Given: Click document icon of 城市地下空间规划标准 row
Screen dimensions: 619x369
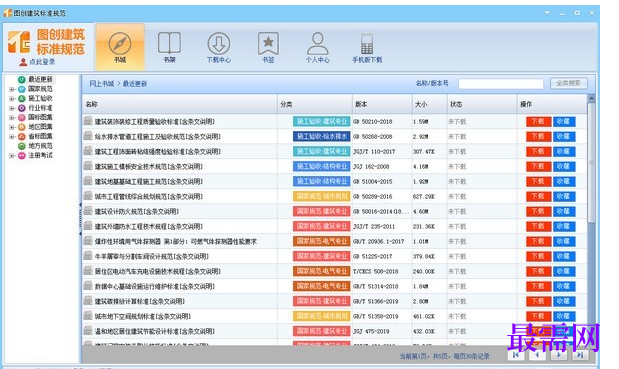Looking at the screenshot, I should coord(88,316).
